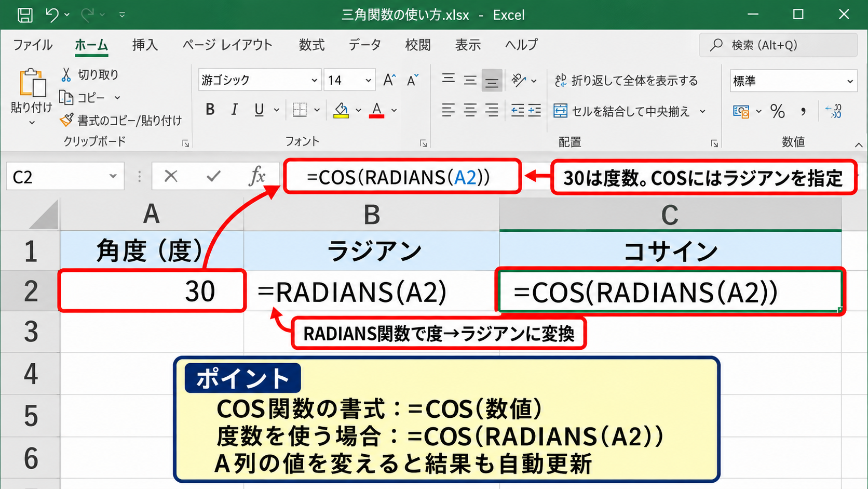Switch to the データ tab
The width and height of the screenshot is (868, 489).
(x=365, y=45)
